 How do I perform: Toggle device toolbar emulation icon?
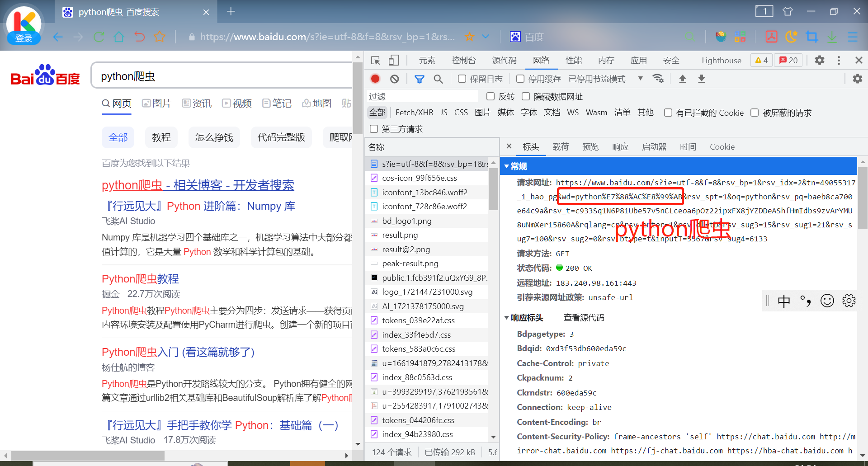[394, 61]
